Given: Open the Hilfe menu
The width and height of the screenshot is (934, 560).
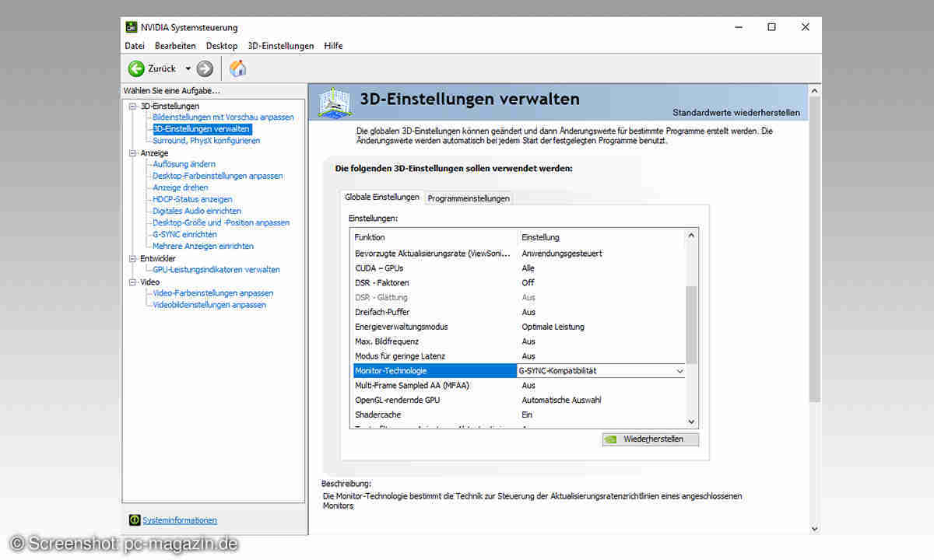Looking at the screenshot, I should (x=333, y=46).
